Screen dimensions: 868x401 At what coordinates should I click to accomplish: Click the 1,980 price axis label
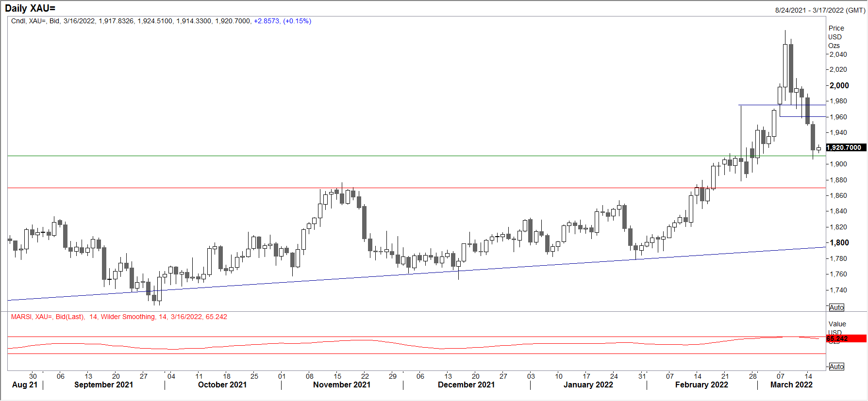[x=838, y=101]
